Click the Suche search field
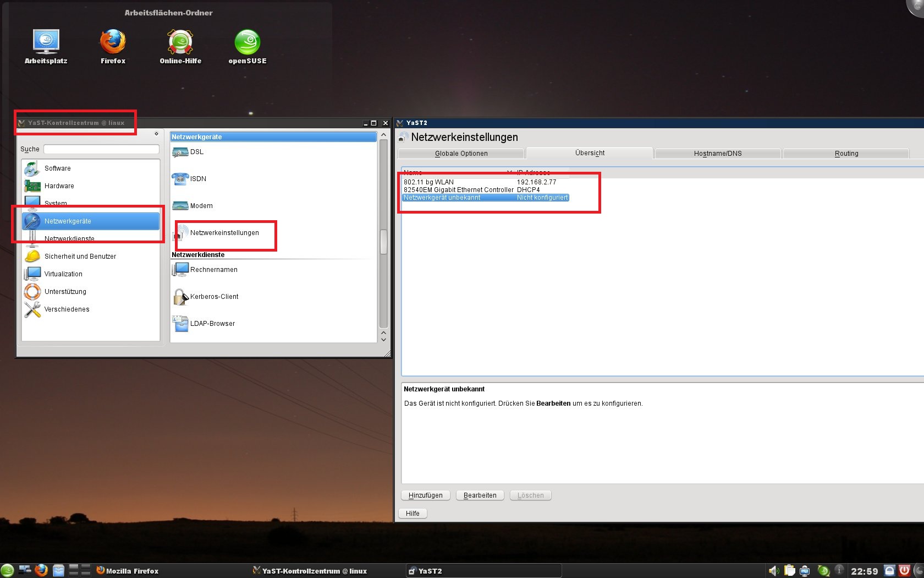Screen dimensions: 924x578 101,149
